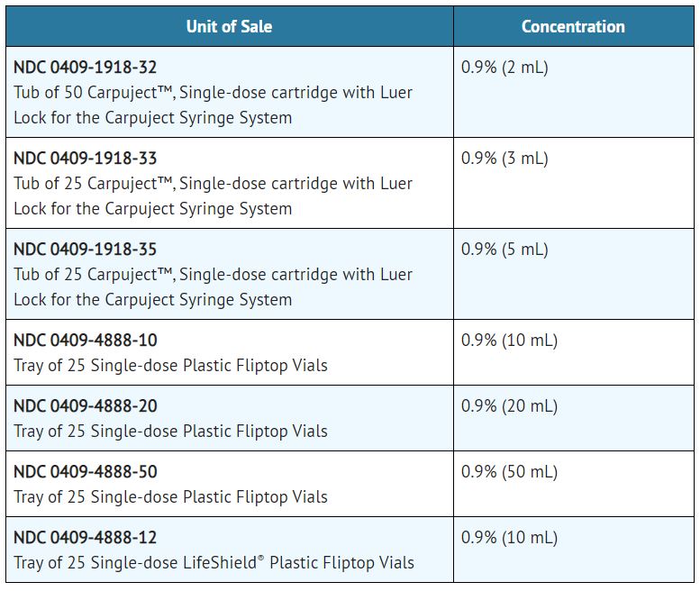The image size is (700, 591).
Task: Click the 0.9% (10 mL) cell for NDC 0409-4888-10
Action: coord(509,341)
